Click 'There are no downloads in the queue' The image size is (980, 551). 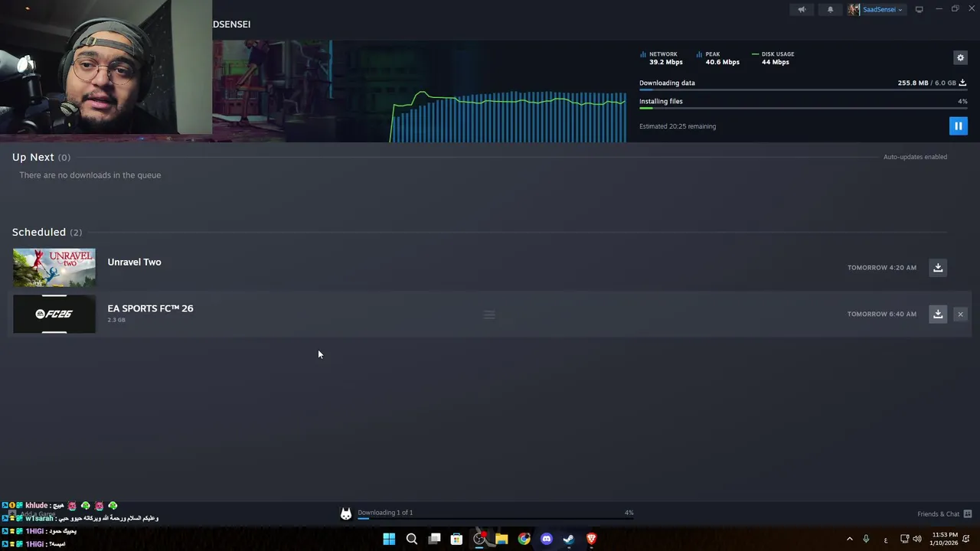90,175
